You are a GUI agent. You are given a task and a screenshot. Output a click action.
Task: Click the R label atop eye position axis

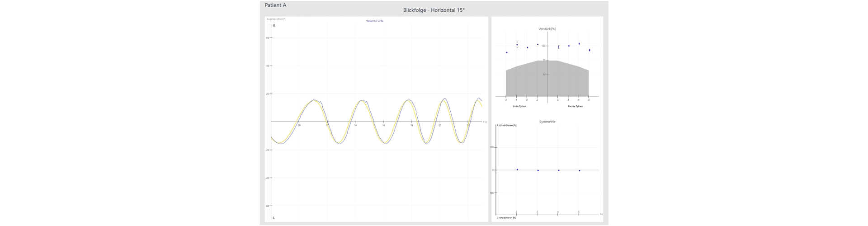pyautogui.click(x=274, y=26)
